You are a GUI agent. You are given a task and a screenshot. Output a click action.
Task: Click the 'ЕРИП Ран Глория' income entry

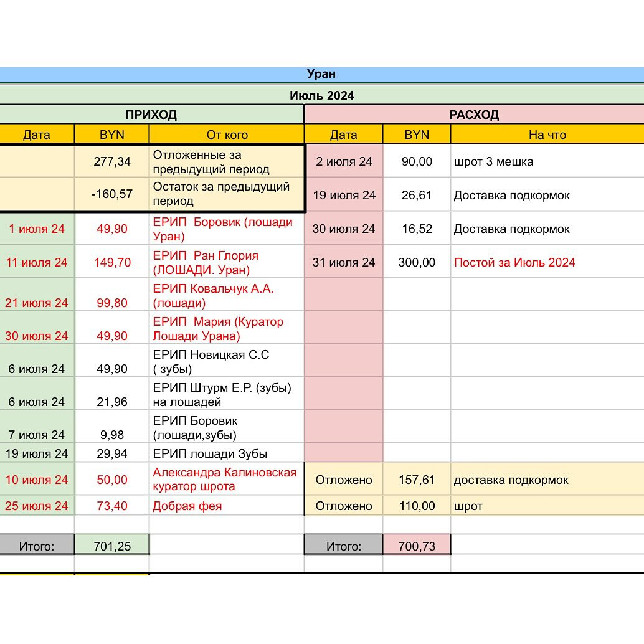227,262
